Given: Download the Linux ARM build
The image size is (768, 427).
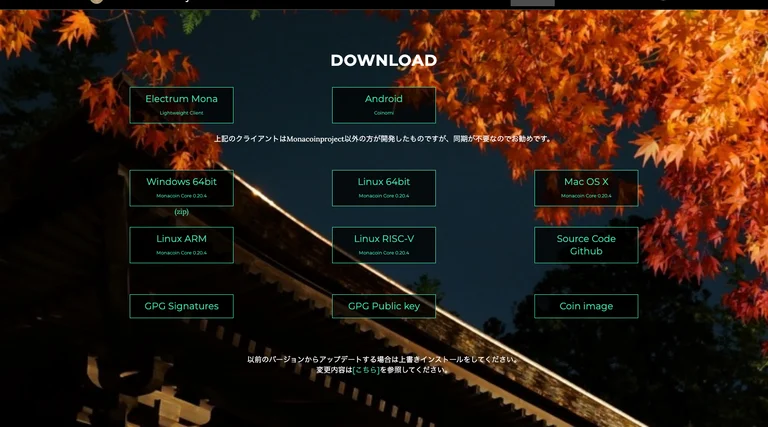Looking at the screenshot, I should (181, 245).
